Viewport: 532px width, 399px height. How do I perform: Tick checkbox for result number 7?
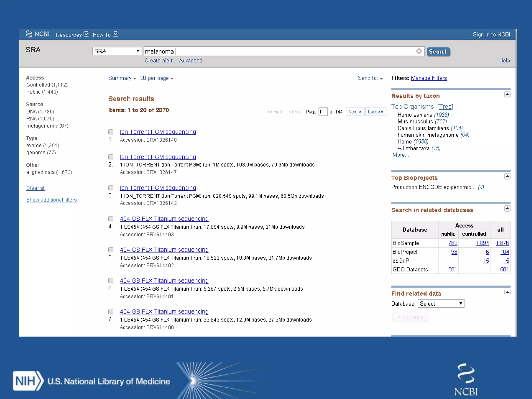coord(111,311)
